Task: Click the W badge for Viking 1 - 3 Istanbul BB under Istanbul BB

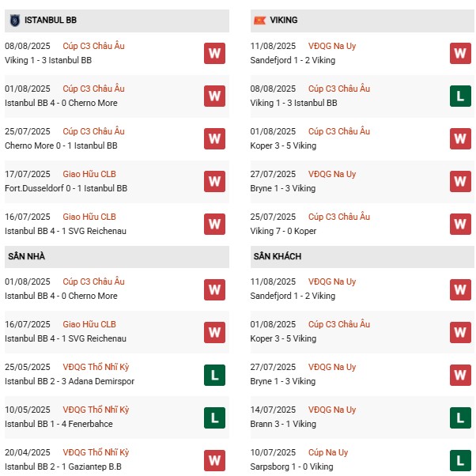Action: click(x=214, y=53)
